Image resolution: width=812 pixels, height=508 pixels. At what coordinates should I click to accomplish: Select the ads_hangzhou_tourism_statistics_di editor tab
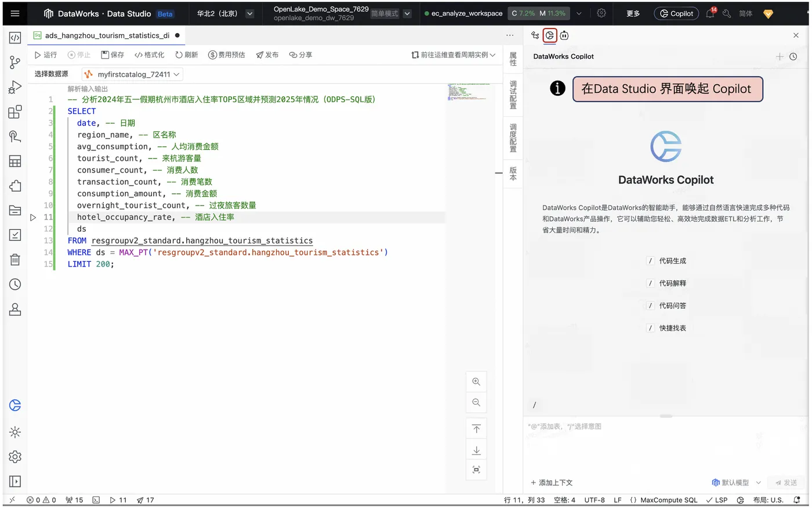click(x=107, y=35)
